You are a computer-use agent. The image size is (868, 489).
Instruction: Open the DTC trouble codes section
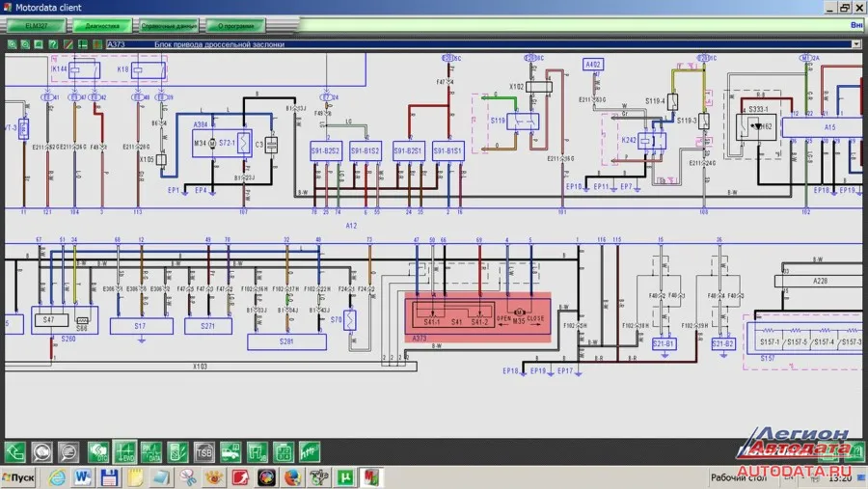[x=99, y=450]
